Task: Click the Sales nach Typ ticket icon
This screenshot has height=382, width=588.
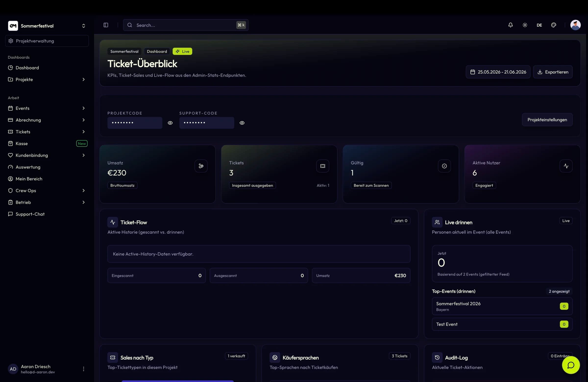Action: pos(113,357)
